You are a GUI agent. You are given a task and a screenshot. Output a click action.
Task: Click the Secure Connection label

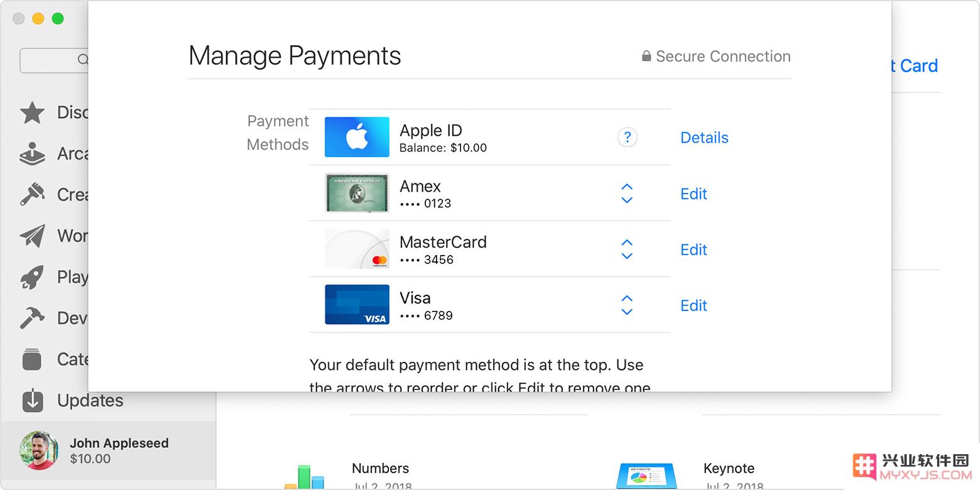click(x=723, y=57)
